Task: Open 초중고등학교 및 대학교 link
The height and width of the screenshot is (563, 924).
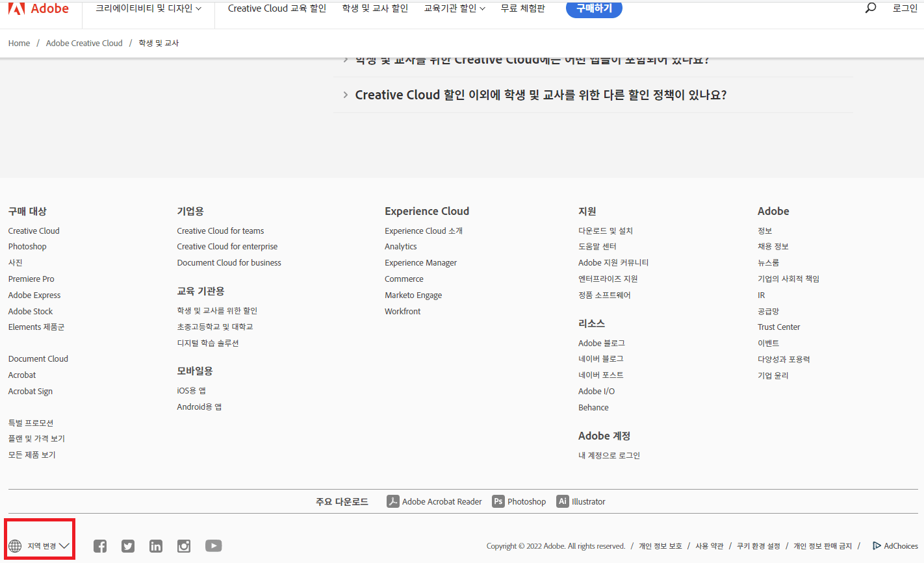Action: tap(215, 327)
